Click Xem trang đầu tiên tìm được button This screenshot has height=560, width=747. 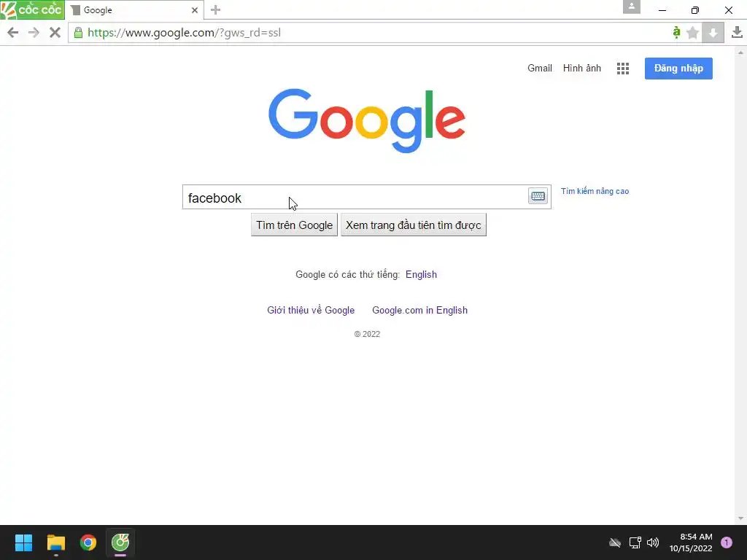[x=413, y=225]
